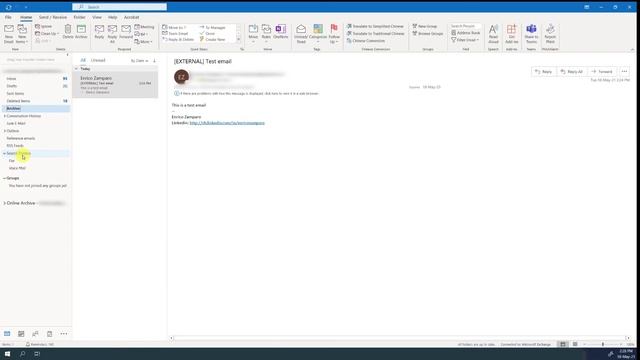
Task: Click the Reply All ribbon icon
Action: click(112, 33)
